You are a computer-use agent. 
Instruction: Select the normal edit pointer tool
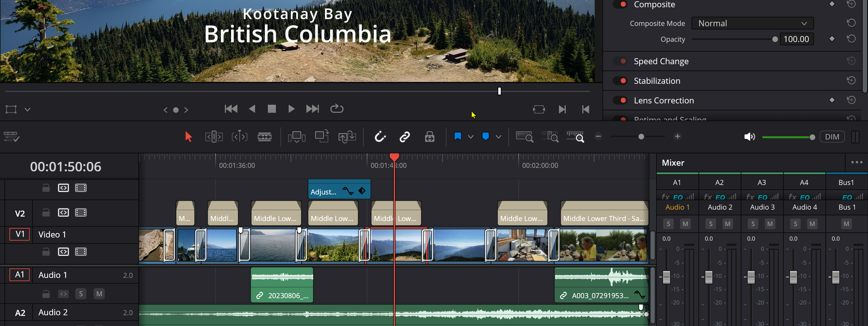click(189, 137)
